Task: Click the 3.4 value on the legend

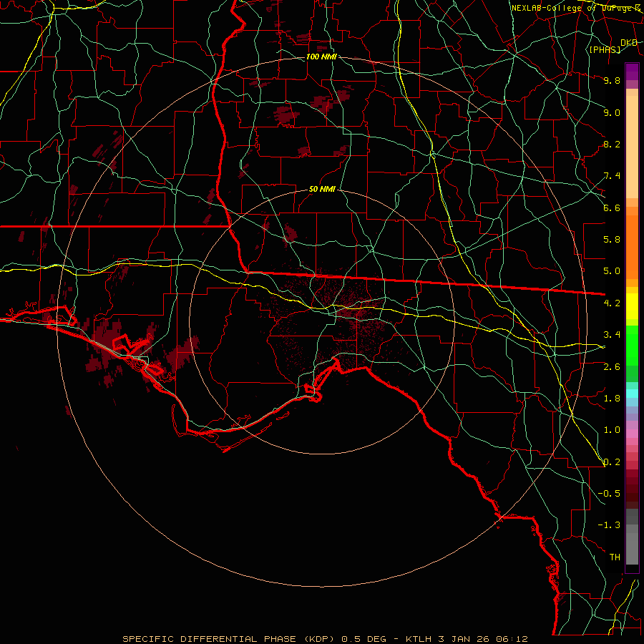Action: [x=612, y=335]
